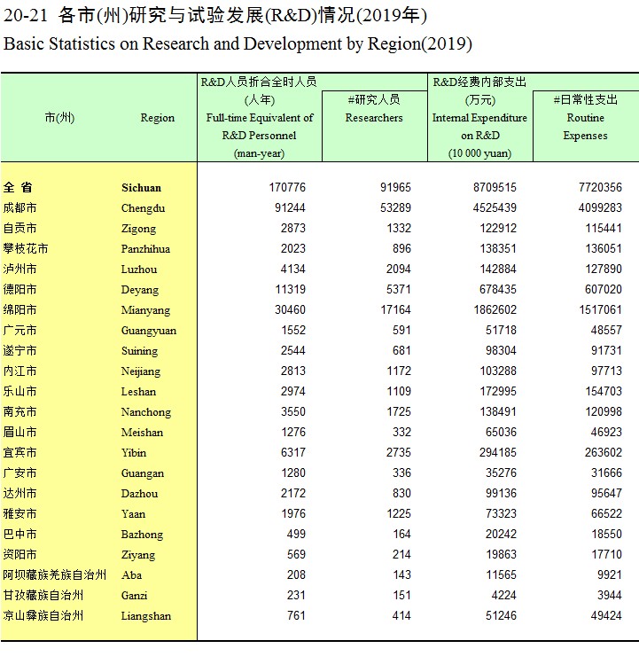Click the 'Zigong' region name

pyautogui.click(x=138, y=229)
